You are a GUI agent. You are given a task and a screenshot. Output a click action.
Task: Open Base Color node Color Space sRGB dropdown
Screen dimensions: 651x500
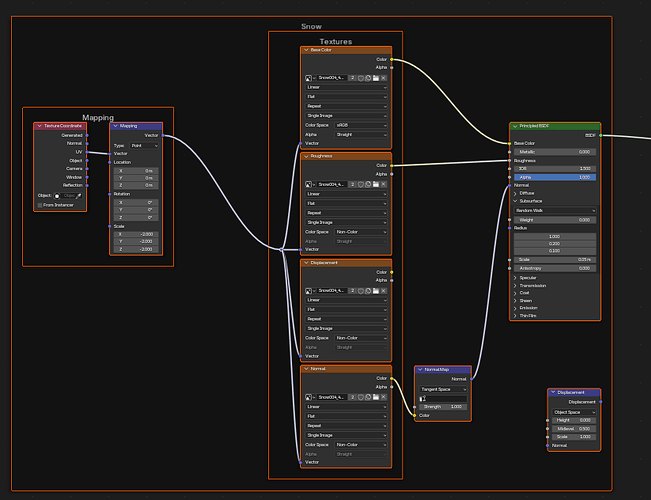pos(361,125)
